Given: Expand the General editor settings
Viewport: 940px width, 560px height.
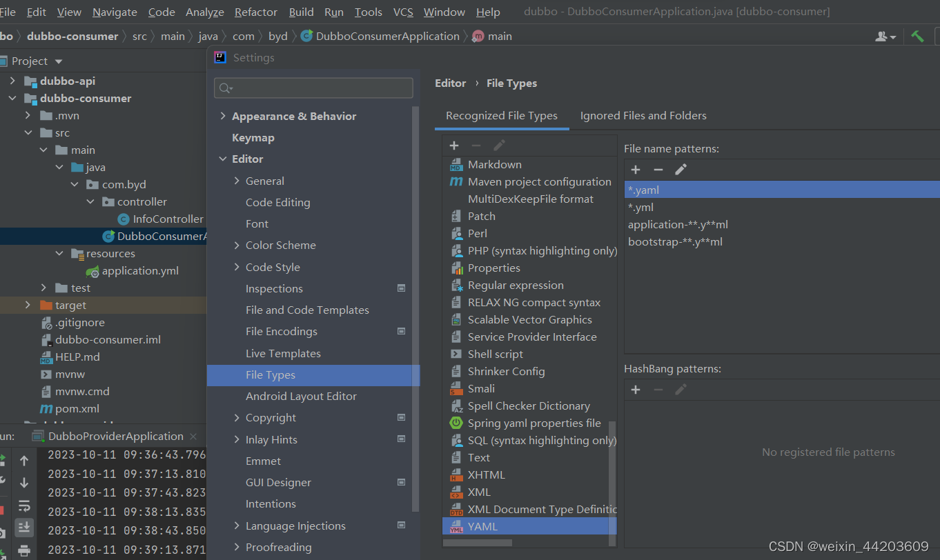Looking at the screenshot, I should [237, 181].
